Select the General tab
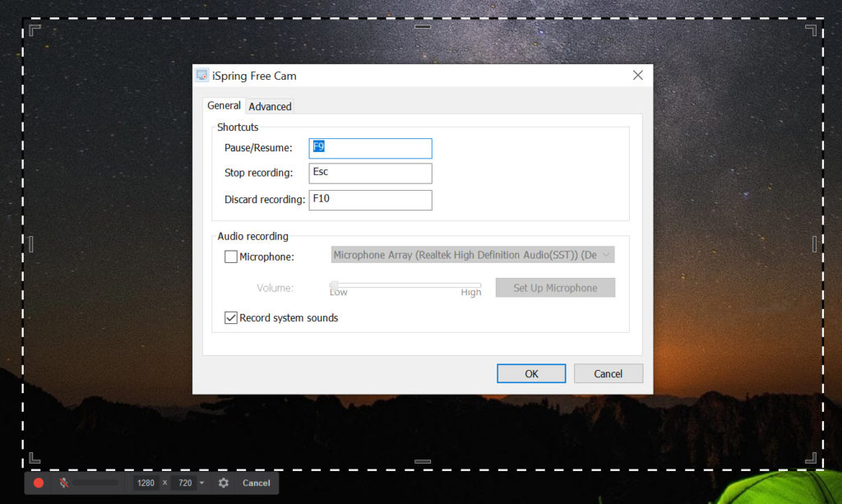Image resolution: width=842 pixels, height=504 pixels. (224, 106)
